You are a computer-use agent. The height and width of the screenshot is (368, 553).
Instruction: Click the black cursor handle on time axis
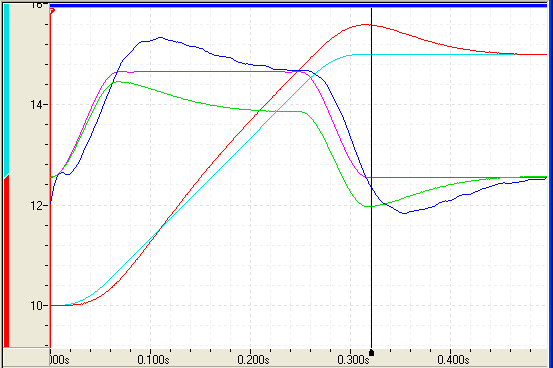371,352
